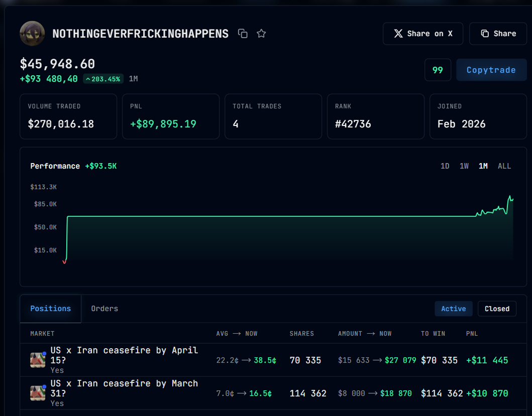This screenshot has width=532, height=416.
Task: Click the X logo in Share on X
Action: coord(398,34)
